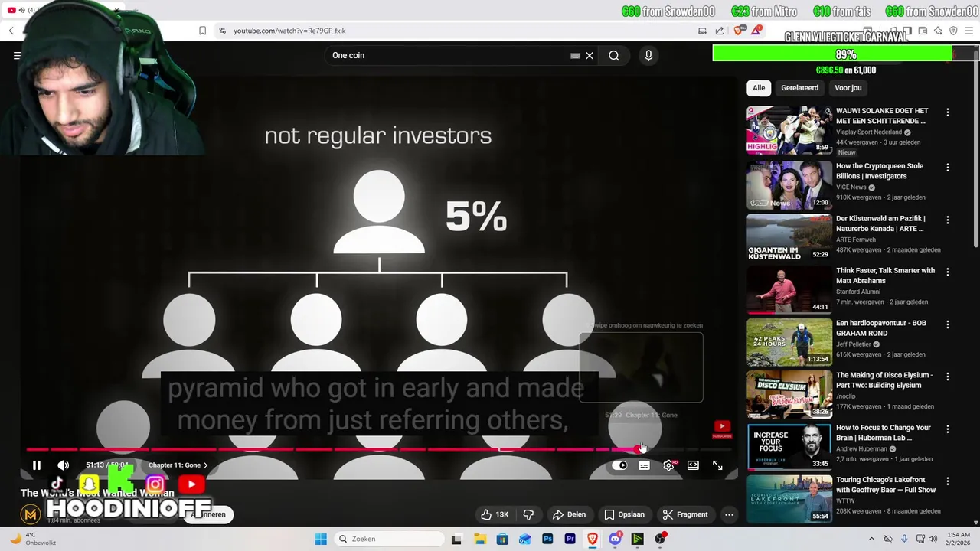Open OBS Studio from the taskbar
The height and width of the screenshot is (551, 980).
(660, 539)
